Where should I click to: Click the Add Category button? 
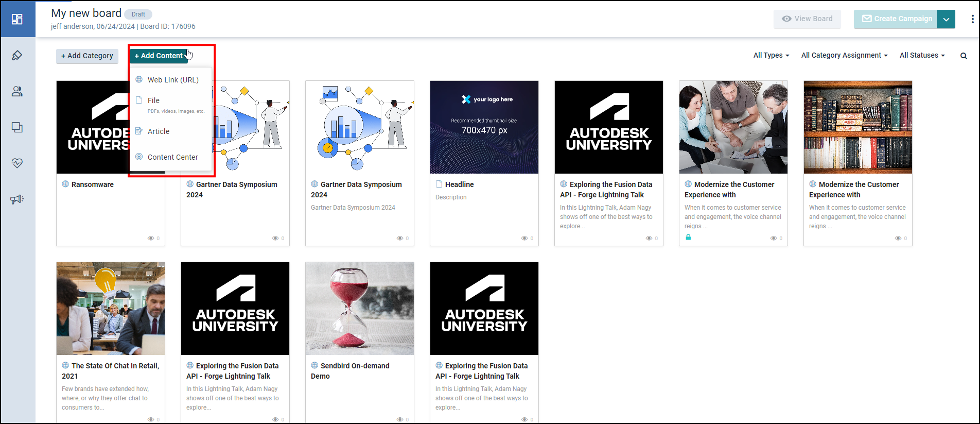click(x=87, y=56)
